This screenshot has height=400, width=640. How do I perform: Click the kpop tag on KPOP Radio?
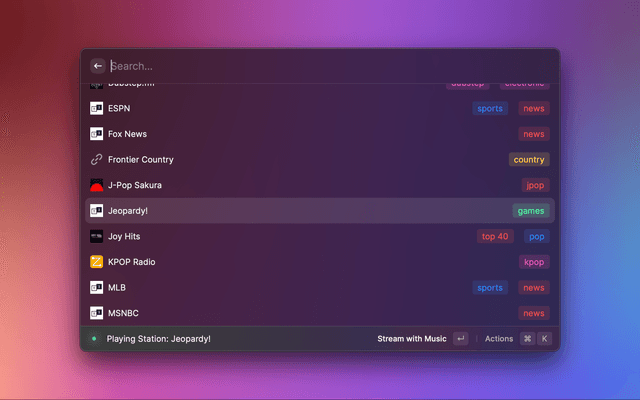click(534, 262)
